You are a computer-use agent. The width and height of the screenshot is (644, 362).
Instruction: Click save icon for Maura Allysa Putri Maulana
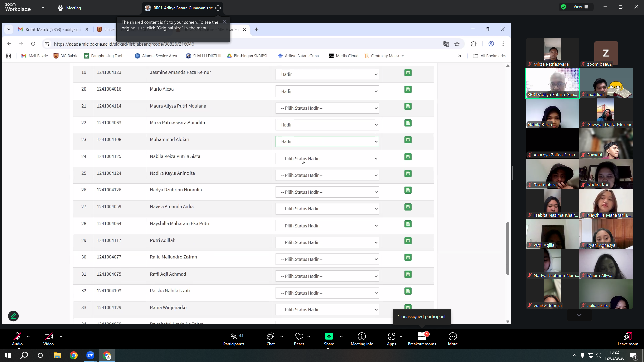click(x=408, y=106)
